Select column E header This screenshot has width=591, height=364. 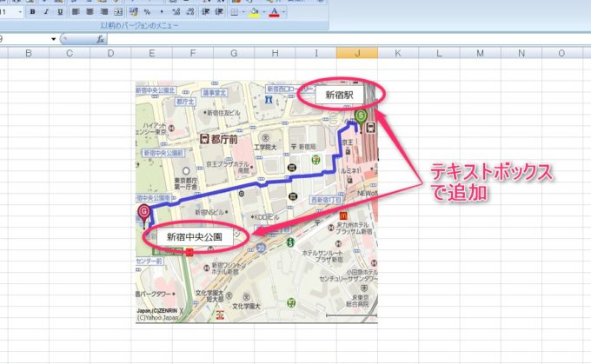click(x=151, y=53)
